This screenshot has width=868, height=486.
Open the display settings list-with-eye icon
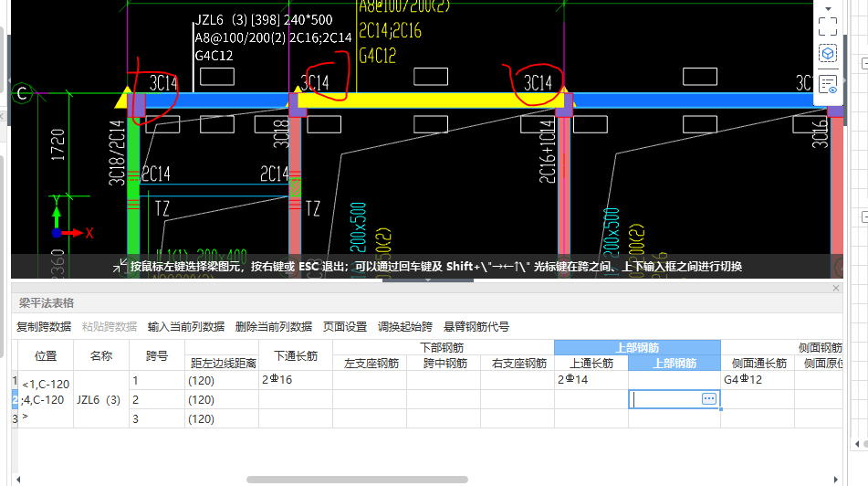pyautogui.click(x=828, y=85)
